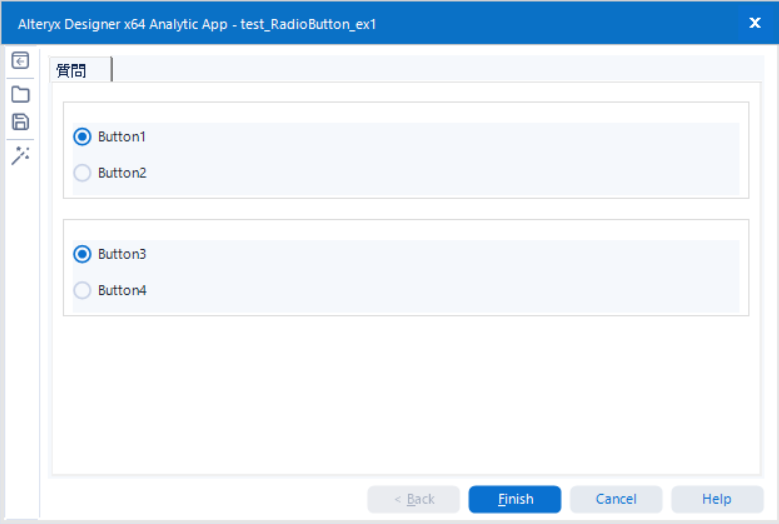
Task: Select the Button1 radio option
Action: click(x=82, y=137)
